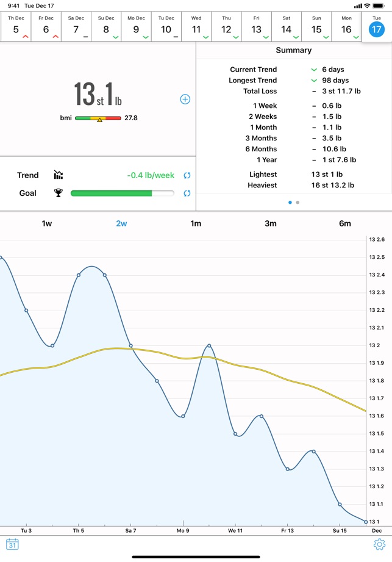392x562 pixels.
Task: Tap the goal trophy icon
Action: point(59,193)
